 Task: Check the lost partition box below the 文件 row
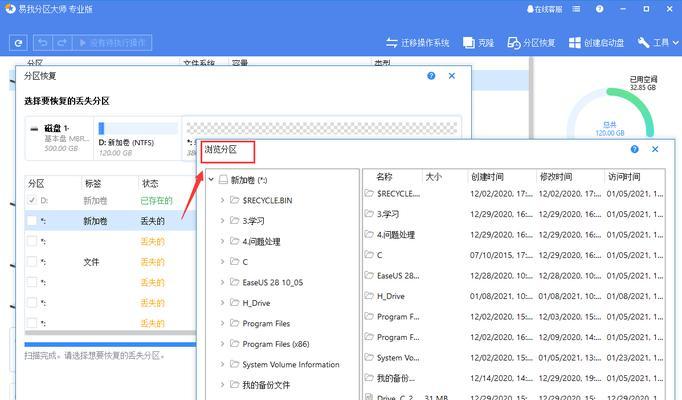point(32,282)
